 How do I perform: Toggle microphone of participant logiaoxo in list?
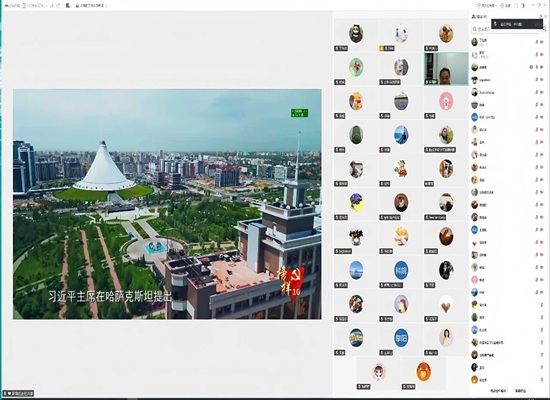point(536,80)
